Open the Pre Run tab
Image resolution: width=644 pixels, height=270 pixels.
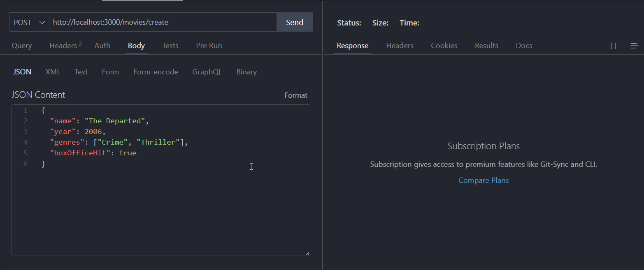[x=209, y=45]
